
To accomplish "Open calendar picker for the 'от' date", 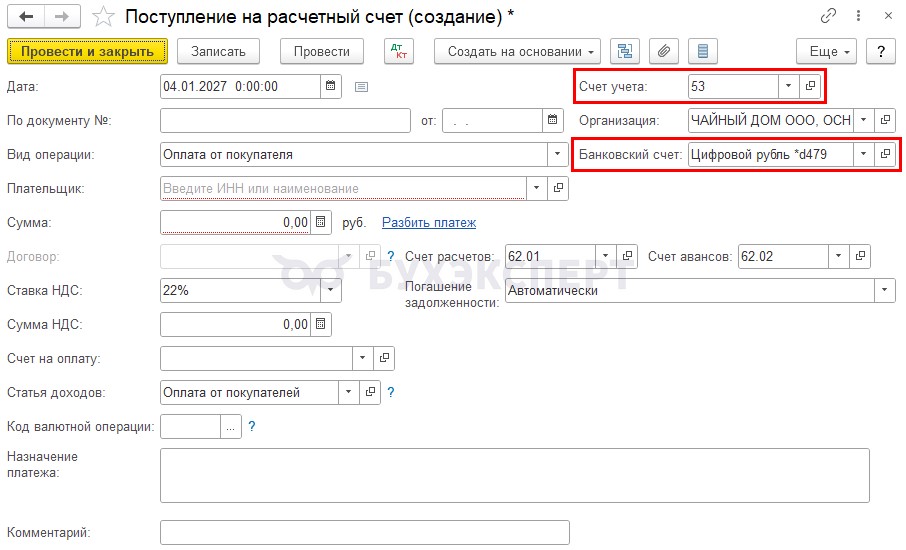I will pyautogui.click(x=552, y=120).
